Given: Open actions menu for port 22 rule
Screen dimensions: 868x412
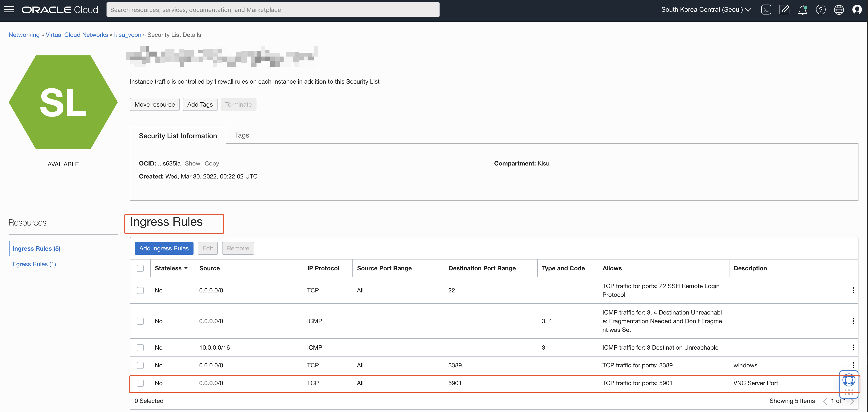Looking at the screenshot, I should point(853,290).
